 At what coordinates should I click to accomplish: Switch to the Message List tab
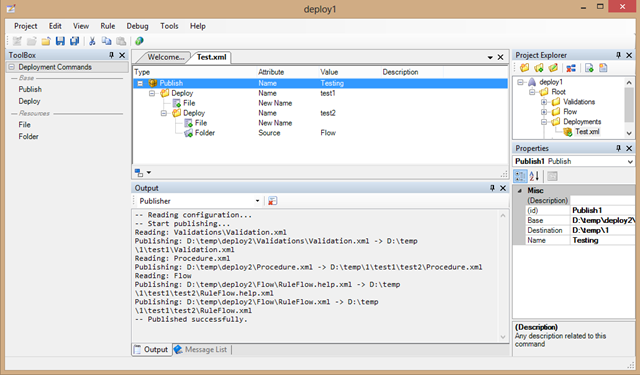tap(201, 350)
